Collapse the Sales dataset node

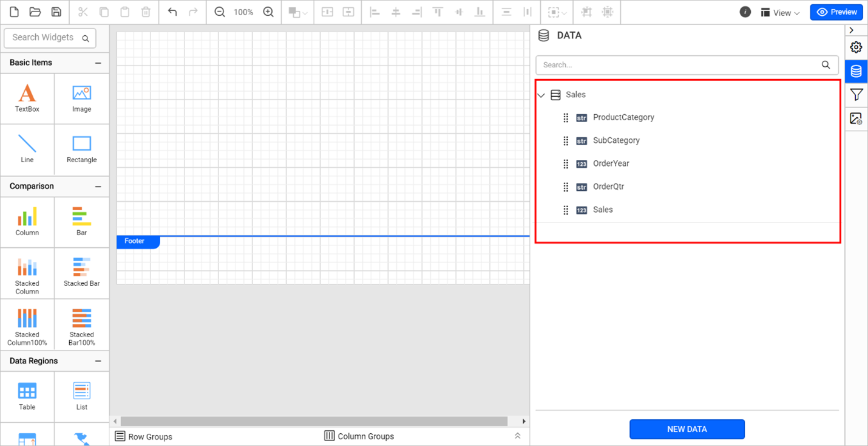pyautogui.click(x=541, y=95)
